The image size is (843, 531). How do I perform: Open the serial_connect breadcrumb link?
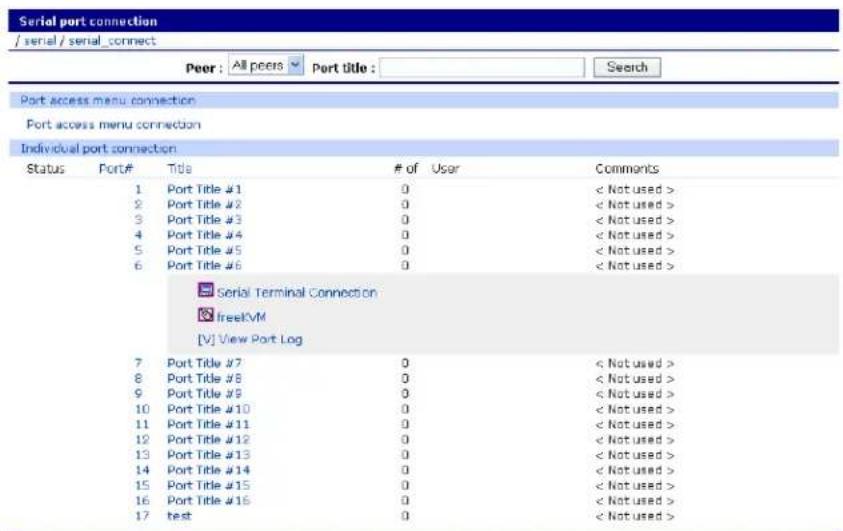pyautogui.click(x=112, y=41)
